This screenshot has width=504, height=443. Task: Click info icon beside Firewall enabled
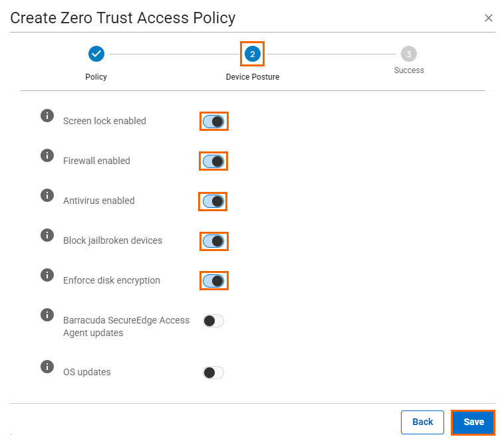[47, 155]
